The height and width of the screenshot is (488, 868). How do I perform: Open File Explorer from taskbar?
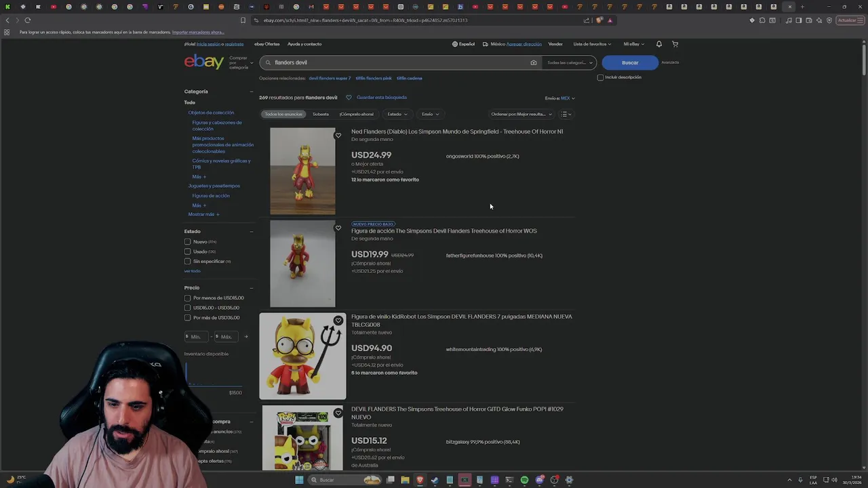coord(405,480)
